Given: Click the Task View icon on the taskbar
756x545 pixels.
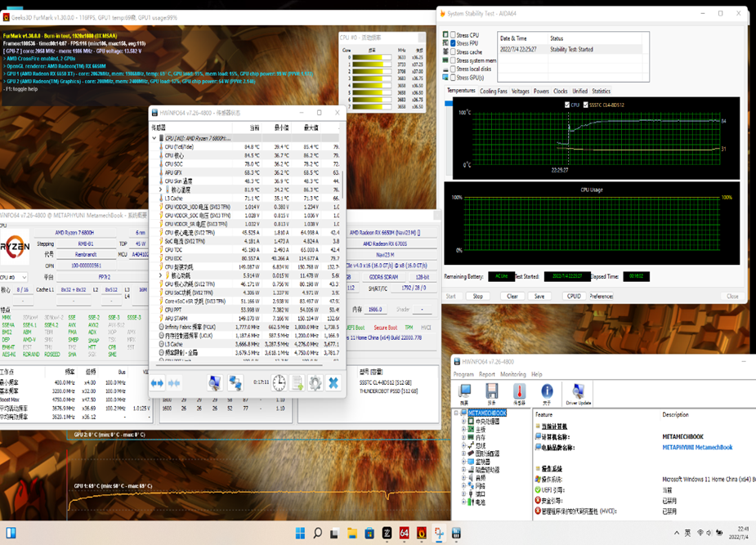Looking at the screenshot, I should [x=334, y=533].
